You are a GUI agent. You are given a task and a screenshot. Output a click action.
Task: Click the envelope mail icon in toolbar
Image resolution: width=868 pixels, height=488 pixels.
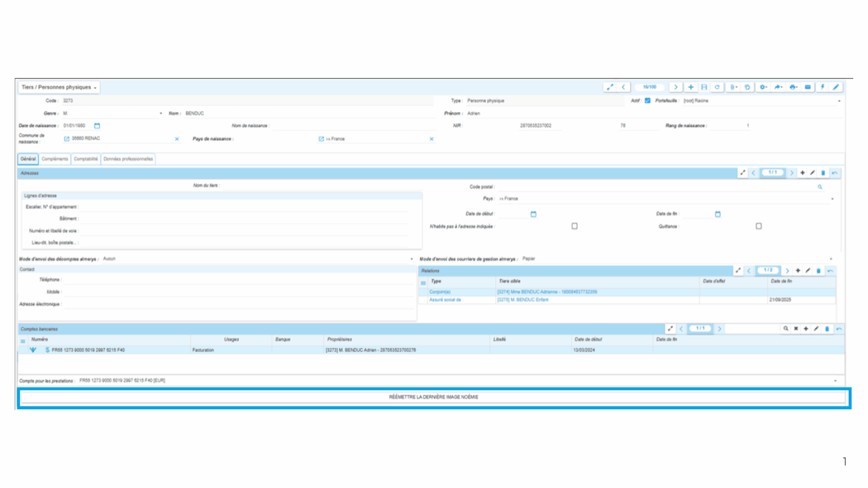(x=808, y=87)
